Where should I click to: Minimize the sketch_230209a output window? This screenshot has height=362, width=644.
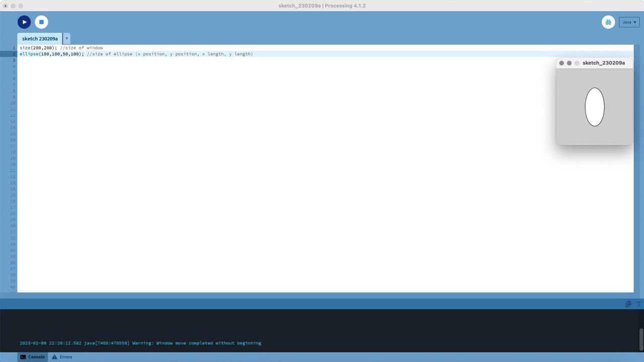(569, 63)
